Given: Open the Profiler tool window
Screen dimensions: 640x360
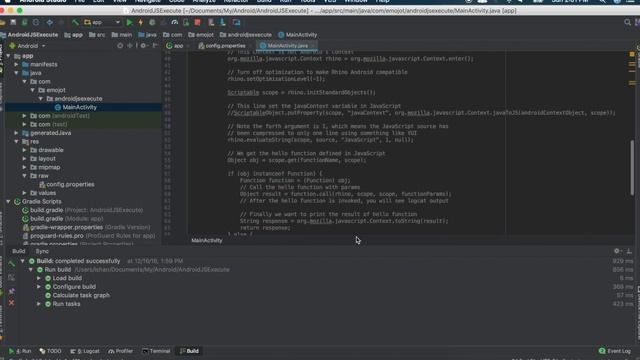Looking at the screenshot, I should [120, 351].
